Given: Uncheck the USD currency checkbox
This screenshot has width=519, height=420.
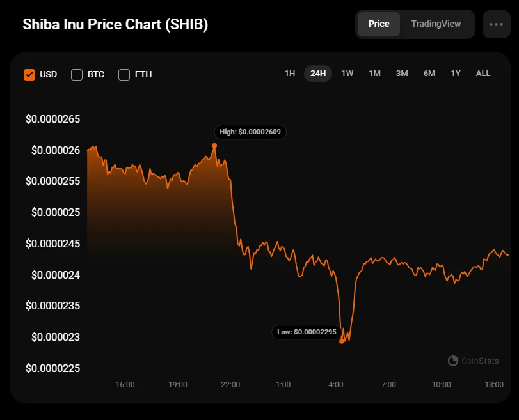Looking at the screenshot, I should pyautogui.click(x=29, y=74).
